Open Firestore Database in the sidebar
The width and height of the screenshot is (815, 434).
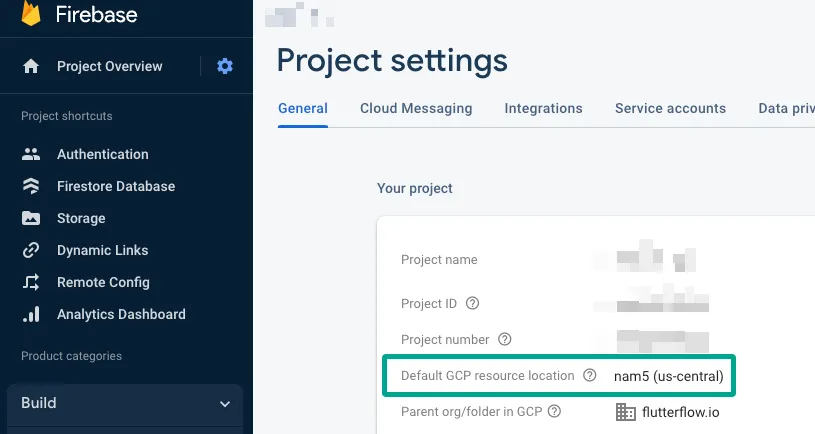coord(116,186)
